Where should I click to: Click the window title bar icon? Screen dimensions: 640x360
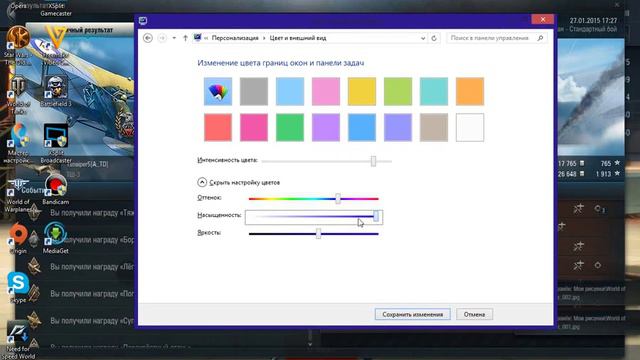click(x=143, y=20)
